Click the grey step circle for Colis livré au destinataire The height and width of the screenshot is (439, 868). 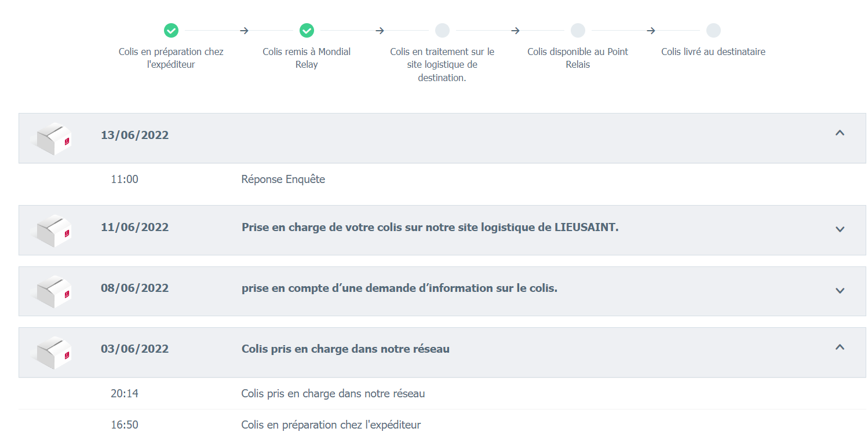tap(713, 31)
